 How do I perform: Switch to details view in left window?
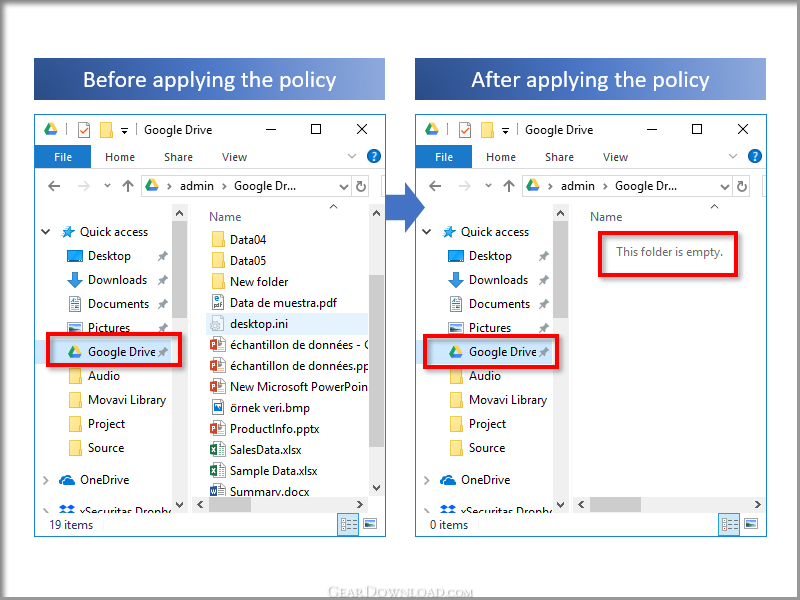click(348, 524)
